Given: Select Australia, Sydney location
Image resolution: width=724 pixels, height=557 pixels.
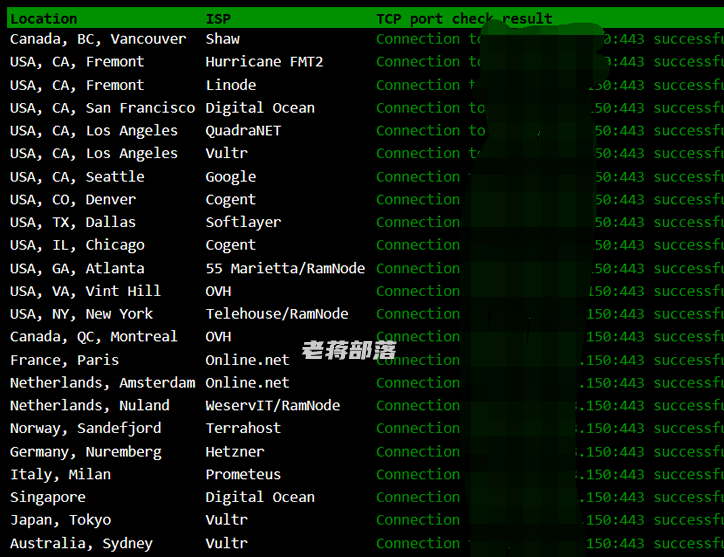Looking at the screenshot, I should click(x=81, y=544).
